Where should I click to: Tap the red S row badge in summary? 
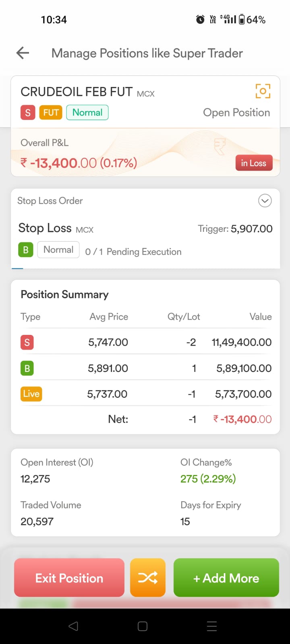(27, 343)
